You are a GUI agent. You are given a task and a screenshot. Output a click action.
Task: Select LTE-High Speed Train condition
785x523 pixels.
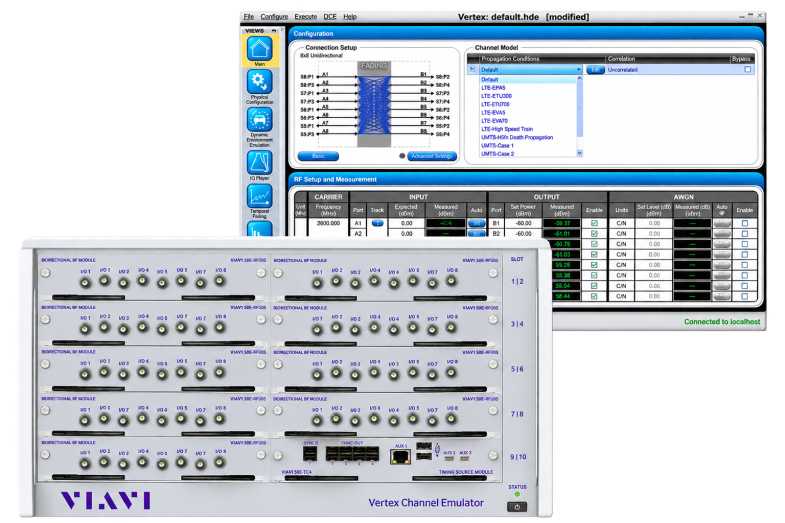(507, 129)
